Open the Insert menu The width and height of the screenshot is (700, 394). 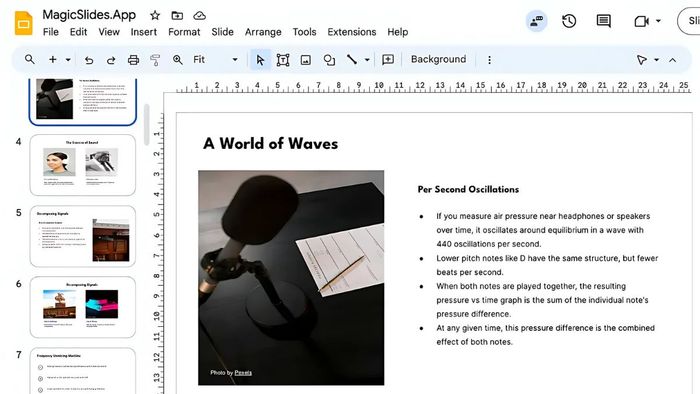(144, 32)
